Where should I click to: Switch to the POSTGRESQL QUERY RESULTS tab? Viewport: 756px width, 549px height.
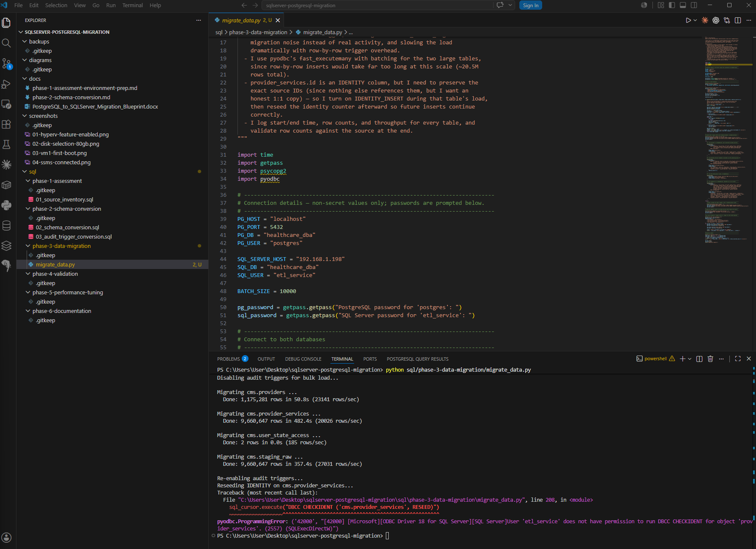coord(418,359)
